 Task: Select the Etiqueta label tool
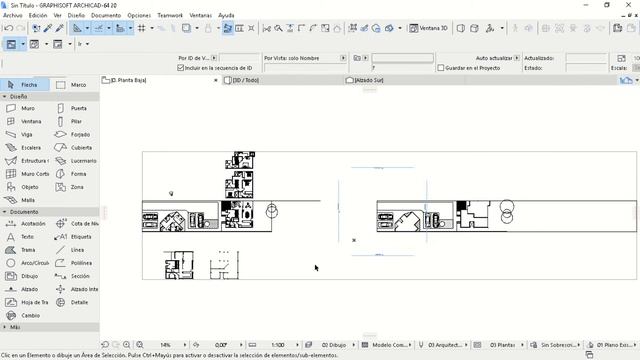coord(74,237)
